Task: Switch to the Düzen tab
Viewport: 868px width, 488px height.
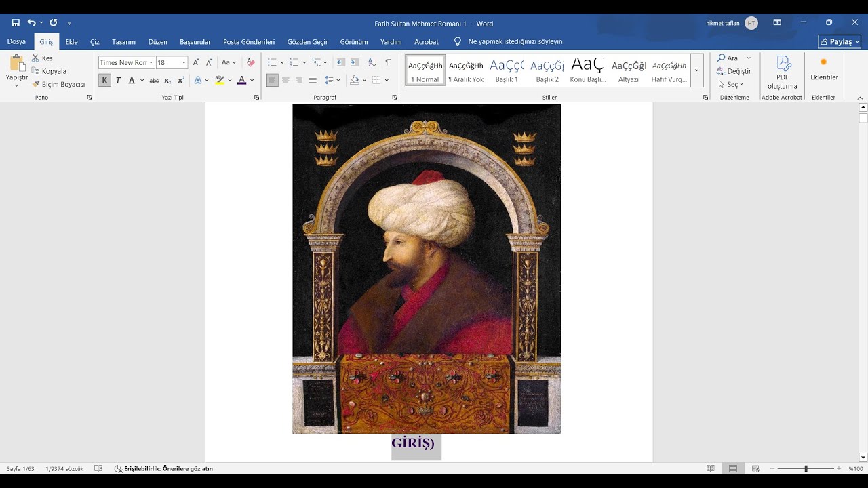Action: pos(157,42)
